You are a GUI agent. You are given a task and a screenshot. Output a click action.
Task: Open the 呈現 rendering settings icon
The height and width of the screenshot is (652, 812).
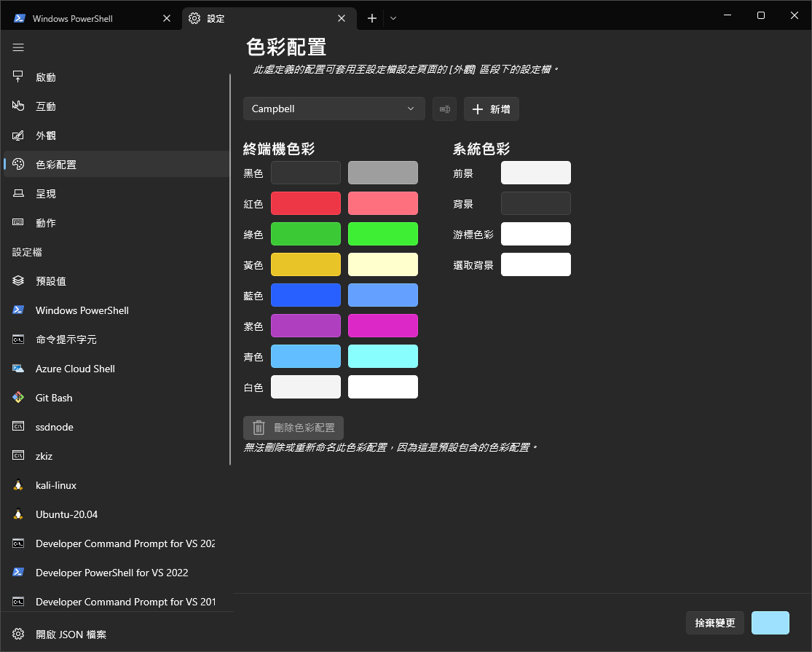click(18, 193)
